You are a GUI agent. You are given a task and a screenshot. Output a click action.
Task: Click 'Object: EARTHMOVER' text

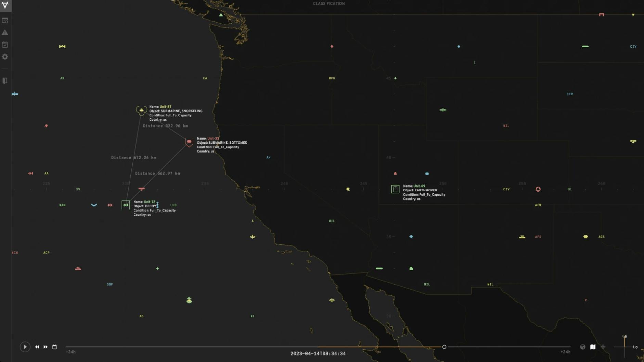(420, 190)
